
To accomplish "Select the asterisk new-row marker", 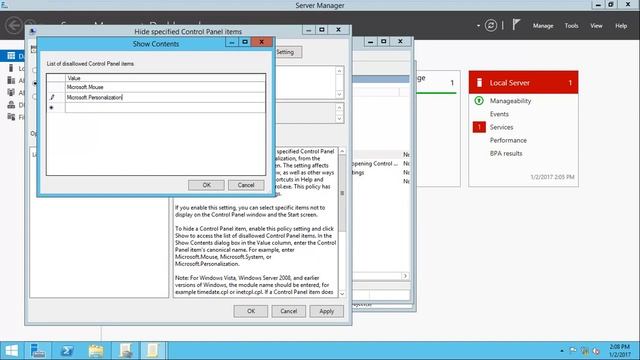I will coord(51,108).
